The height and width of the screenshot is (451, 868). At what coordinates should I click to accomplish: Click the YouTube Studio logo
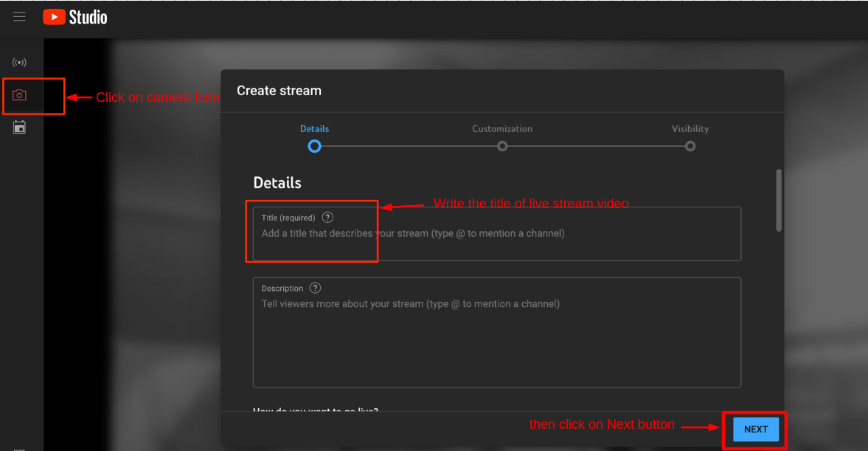[x=75, y=17]
